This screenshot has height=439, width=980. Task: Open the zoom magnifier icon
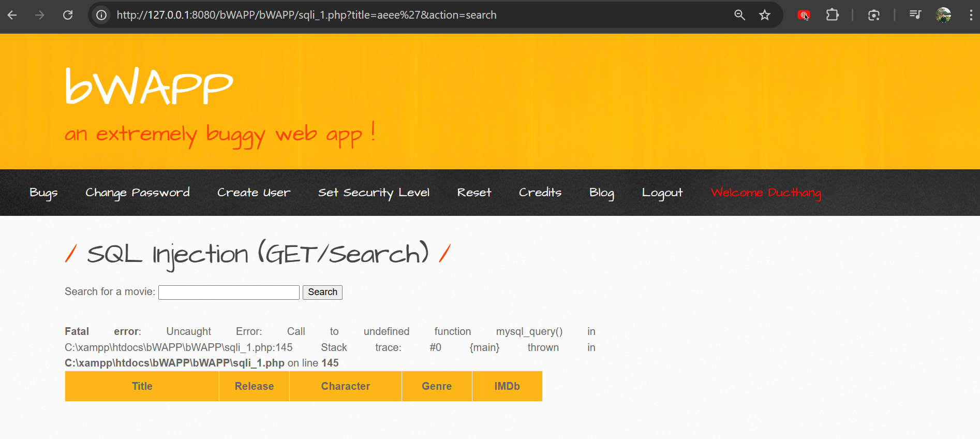coord(739,15)
